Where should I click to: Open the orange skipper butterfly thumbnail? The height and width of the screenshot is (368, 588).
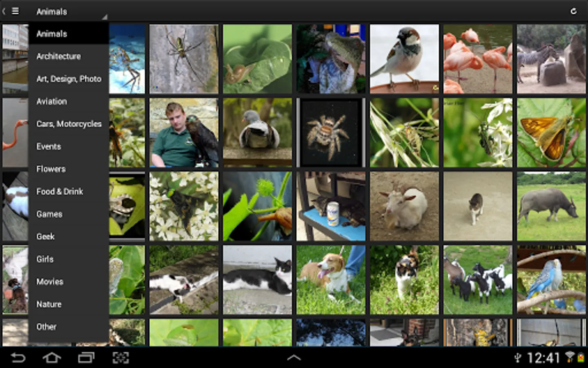(551, 132)
